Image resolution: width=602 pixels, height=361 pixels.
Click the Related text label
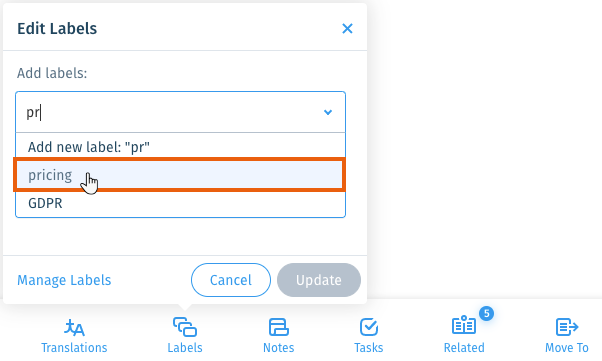point(464,348)
